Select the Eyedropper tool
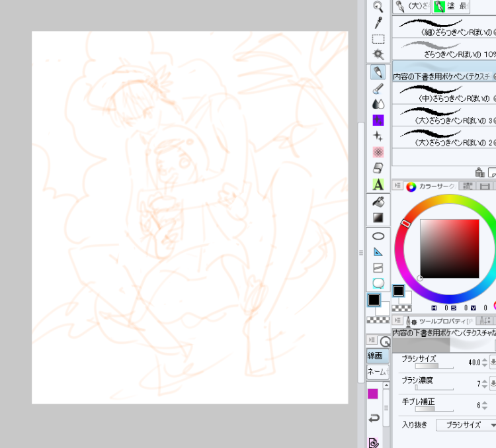496x448 pixels. click(378, 22)
